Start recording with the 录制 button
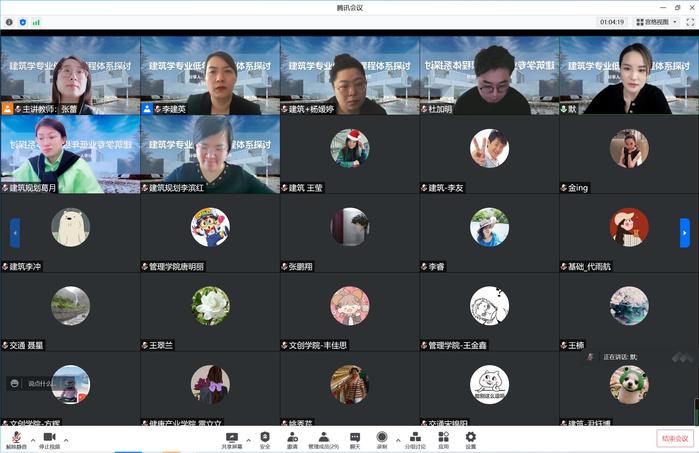This screenshot has height=453, width=699. pos(382,437)
